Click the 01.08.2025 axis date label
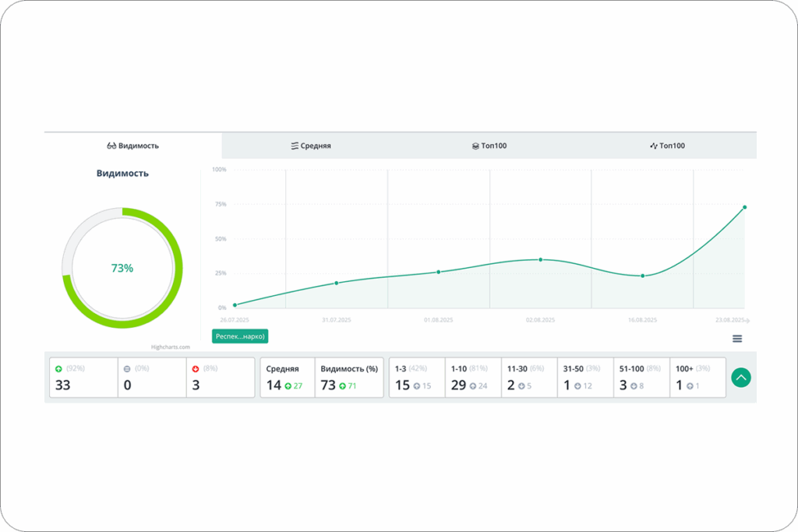This screenshot has height=532, width=798. pos(438,320)
